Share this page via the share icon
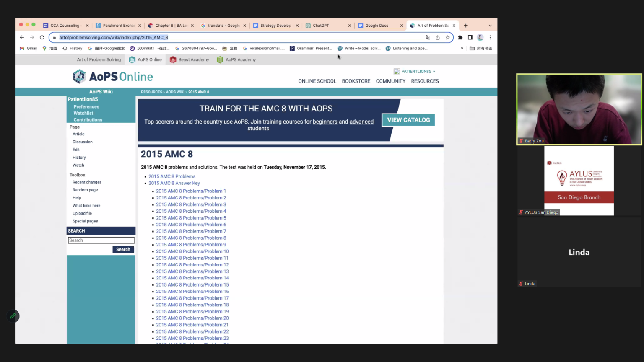Image resolution: width=644 pixels, height=362 pixels. pyautogui.click(x=438, y=37)
